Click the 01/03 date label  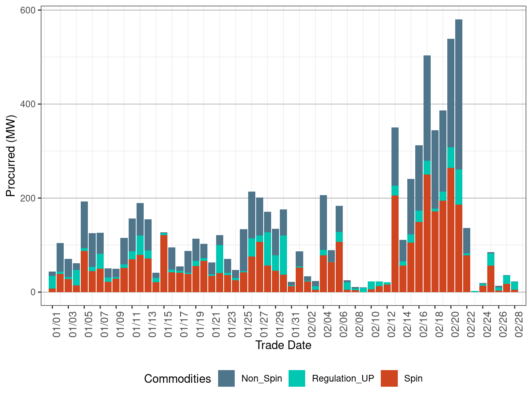(x=73, y=325)
